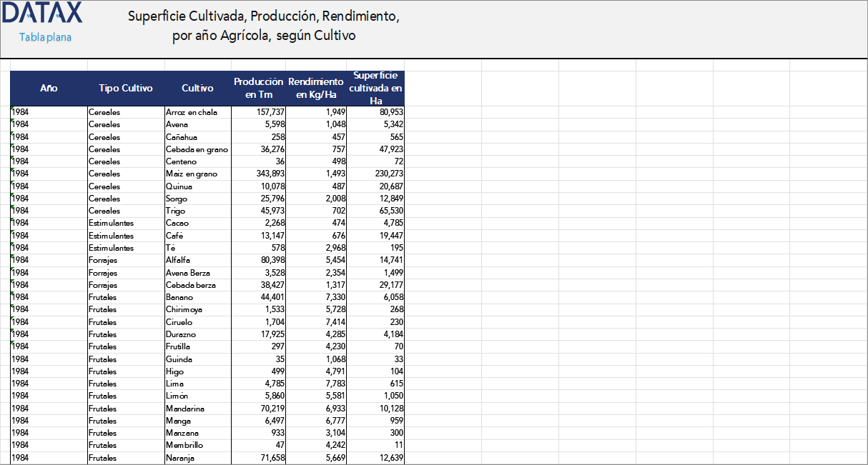
Task: Select the production value 343,893
Action: [x=270, y=174]
